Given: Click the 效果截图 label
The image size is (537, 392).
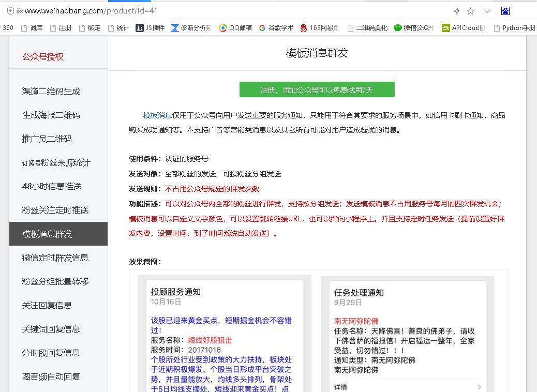Looking at the screenshot, I should click(x=145, y=262).
